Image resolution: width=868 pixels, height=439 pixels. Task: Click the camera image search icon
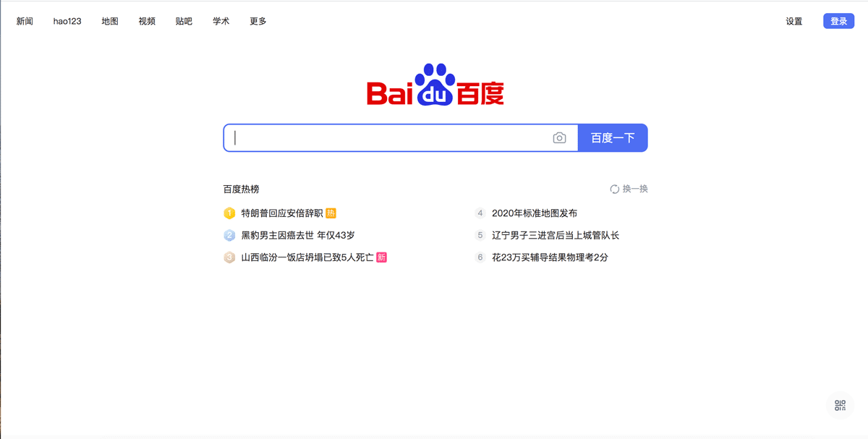click(x=559, y=138)
